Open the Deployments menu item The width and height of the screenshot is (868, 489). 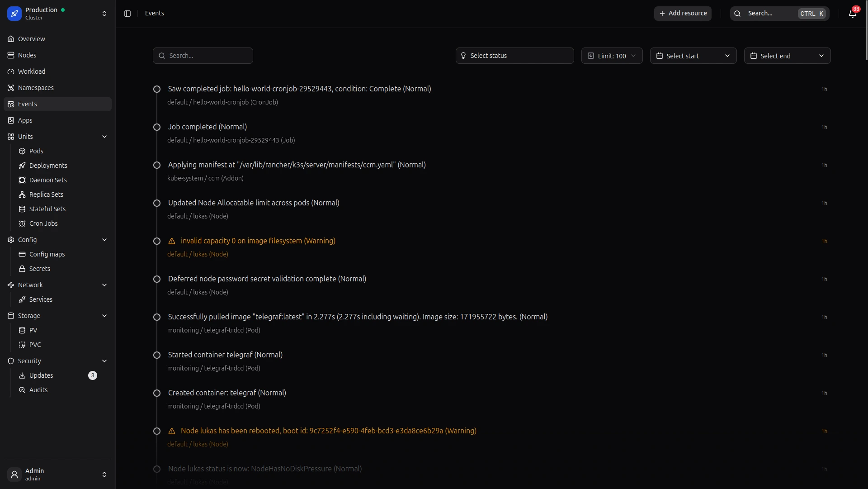[x=48, y=166]
